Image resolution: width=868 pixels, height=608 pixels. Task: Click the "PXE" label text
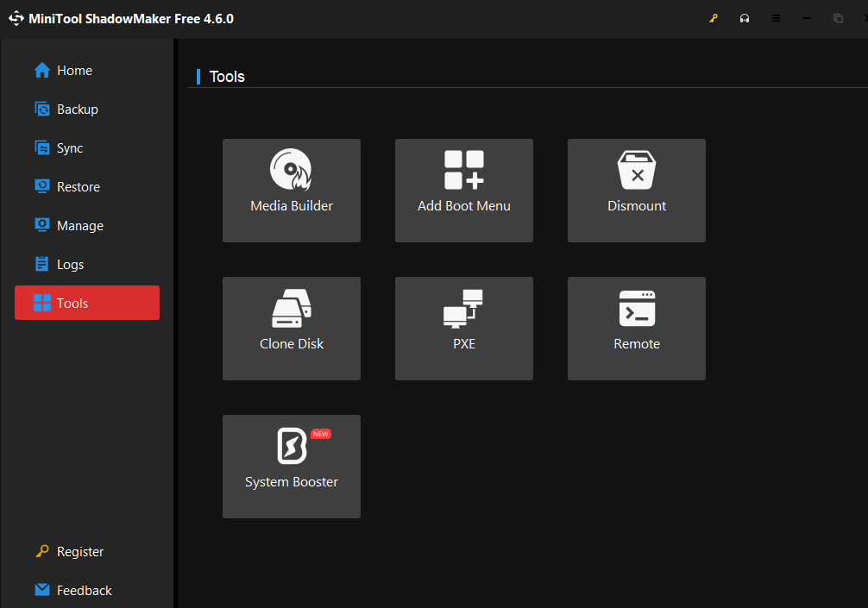(x=464, y=343)
